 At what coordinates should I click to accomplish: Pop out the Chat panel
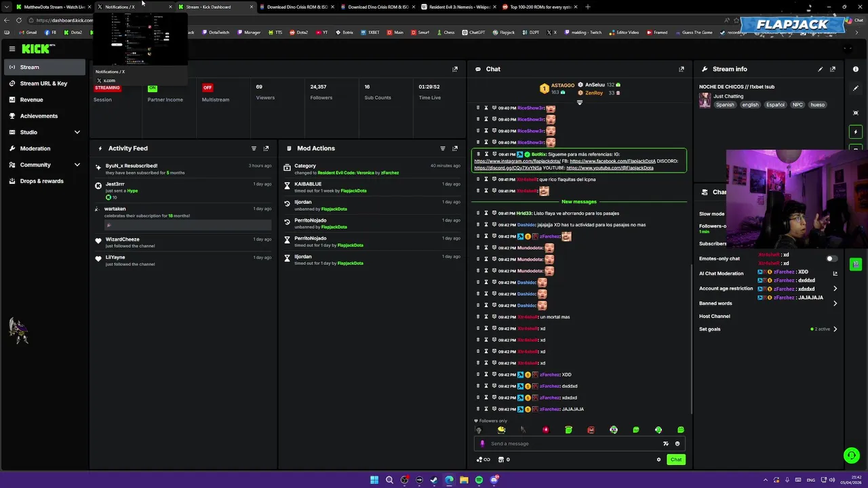pyautogui.click(x=682, y=69)
